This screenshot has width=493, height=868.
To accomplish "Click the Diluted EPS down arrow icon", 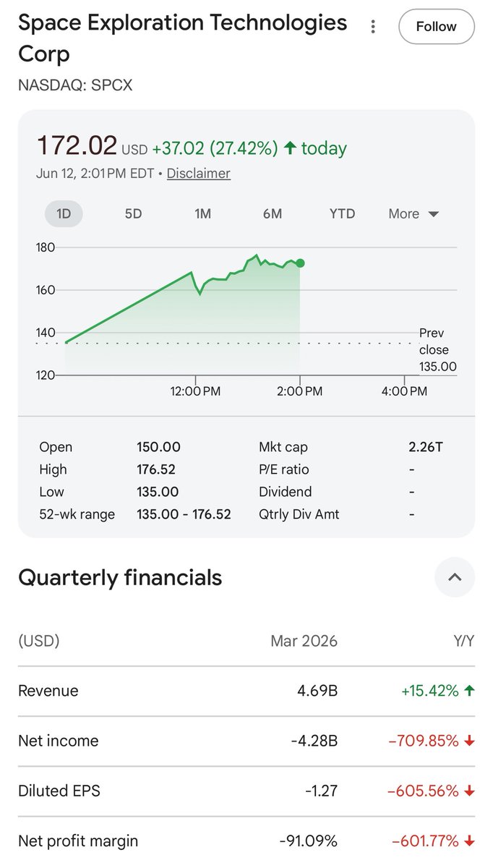I will [469, 791].
